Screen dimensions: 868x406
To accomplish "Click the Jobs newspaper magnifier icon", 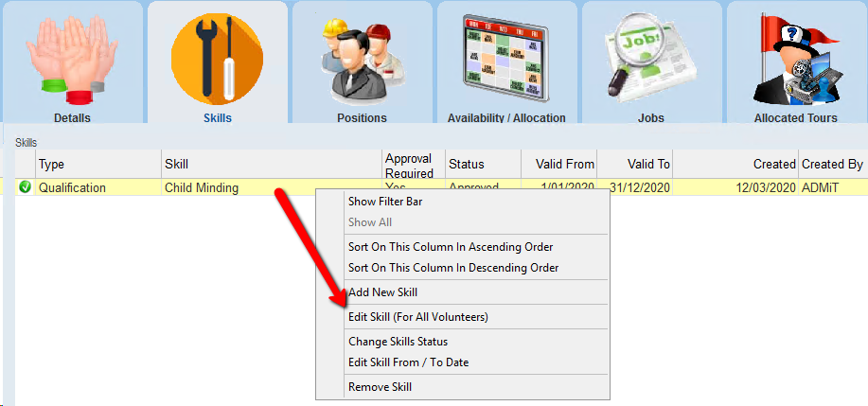I will 650,59.
